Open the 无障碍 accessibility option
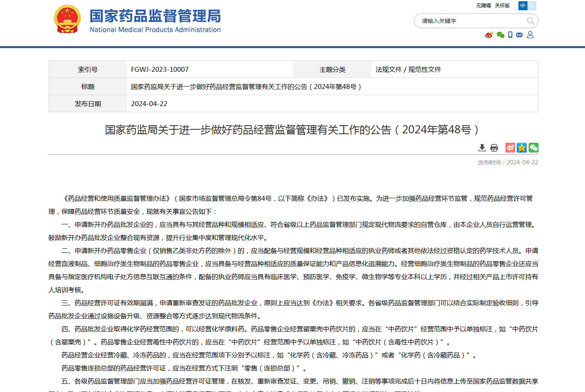Screen dimensions: 585x392 coord(483,6)
